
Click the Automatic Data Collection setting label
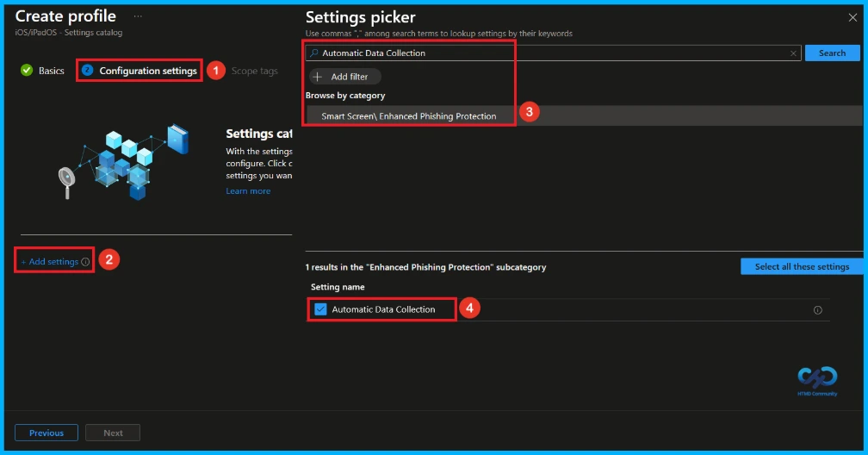tap(384, 309)
